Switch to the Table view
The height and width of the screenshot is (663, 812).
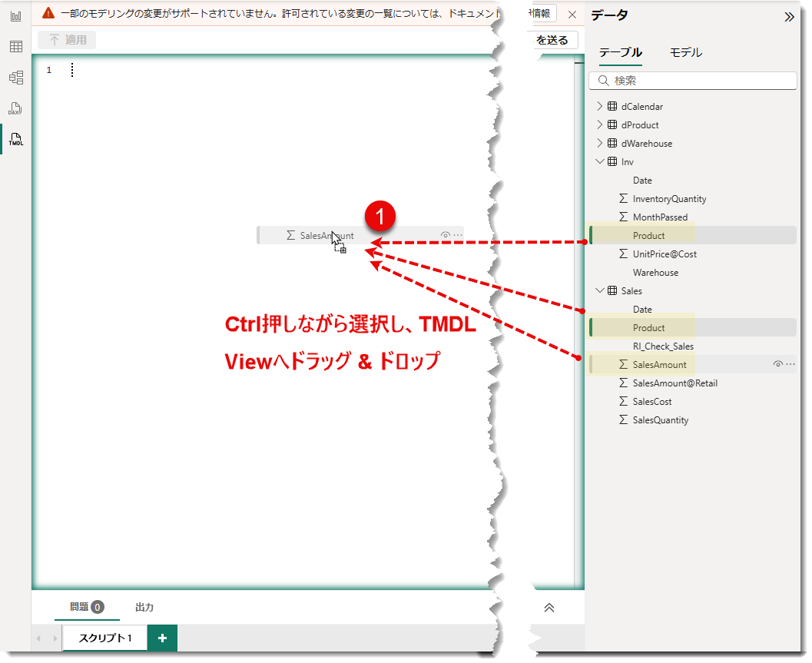pyautogui.click(x=15, y=46)
